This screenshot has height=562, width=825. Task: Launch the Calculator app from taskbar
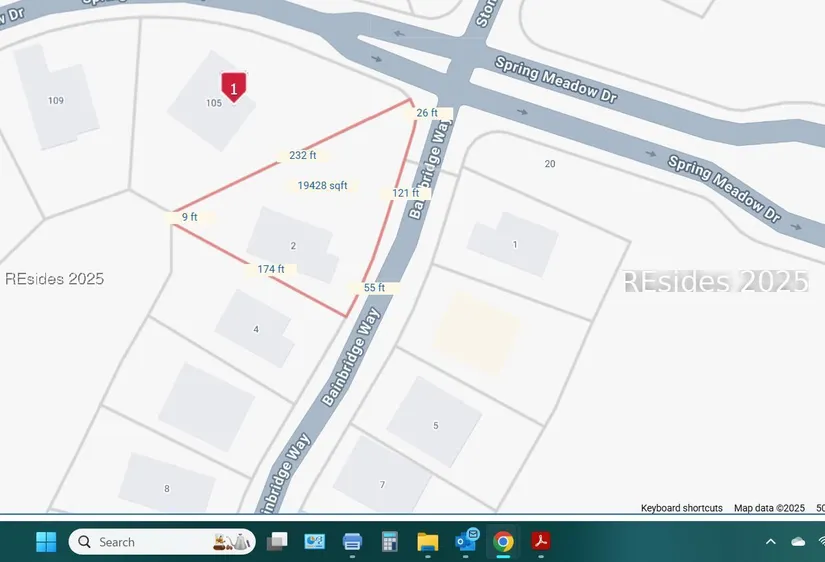point(390,542)
